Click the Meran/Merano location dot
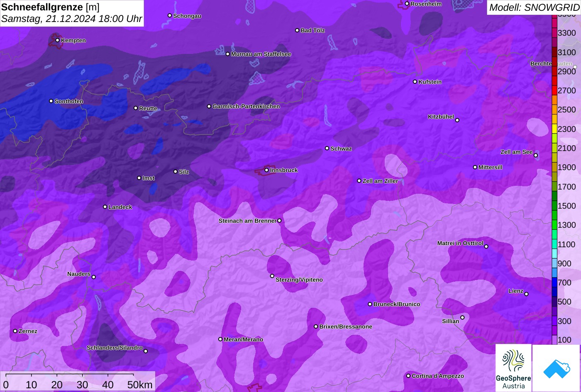 [x=220, y=339]
